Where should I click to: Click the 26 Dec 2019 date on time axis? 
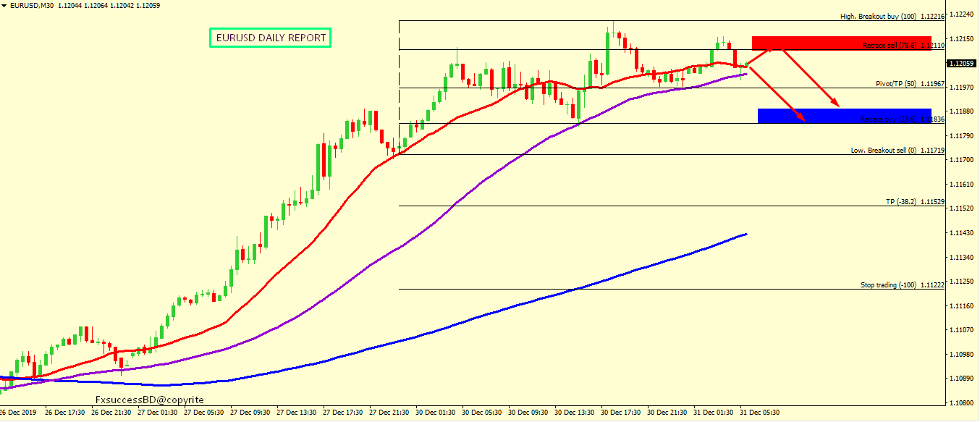pos(19,413)
